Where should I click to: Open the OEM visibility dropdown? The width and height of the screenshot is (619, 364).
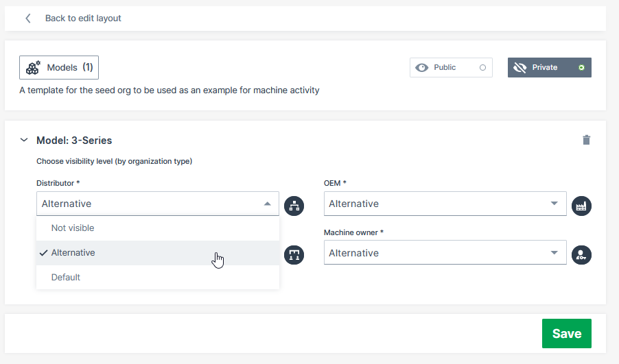point(445,204)
